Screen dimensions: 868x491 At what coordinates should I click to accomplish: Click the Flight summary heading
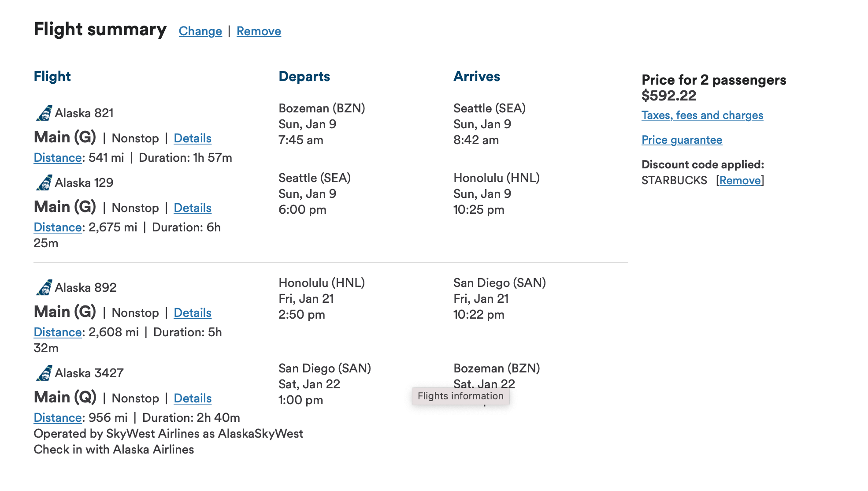(100, 30)
